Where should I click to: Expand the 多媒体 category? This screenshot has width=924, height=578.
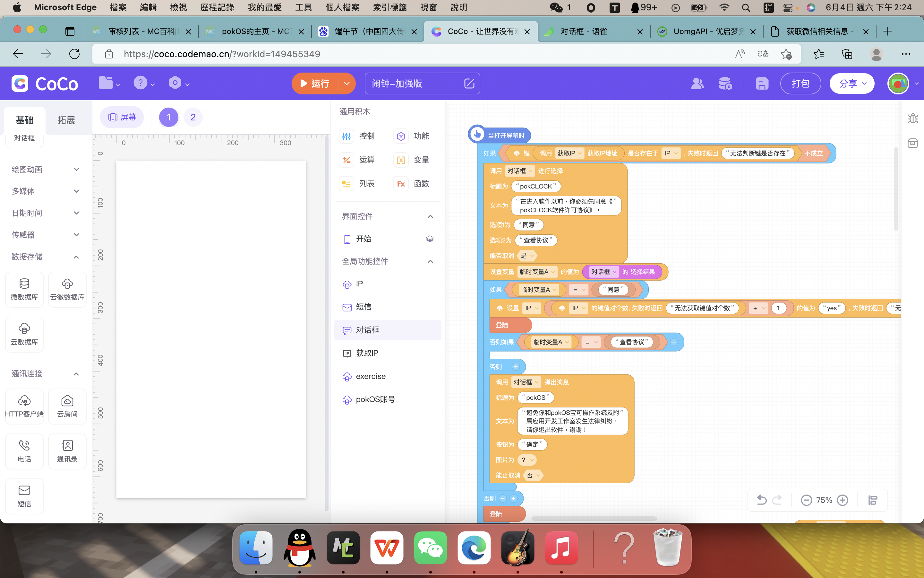click(46, 191)
